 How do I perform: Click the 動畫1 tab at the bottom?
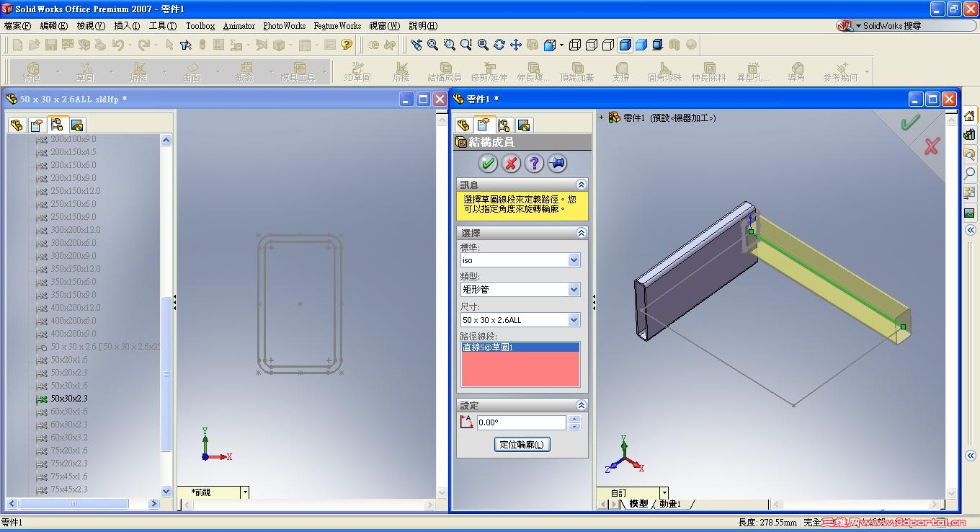670,504
